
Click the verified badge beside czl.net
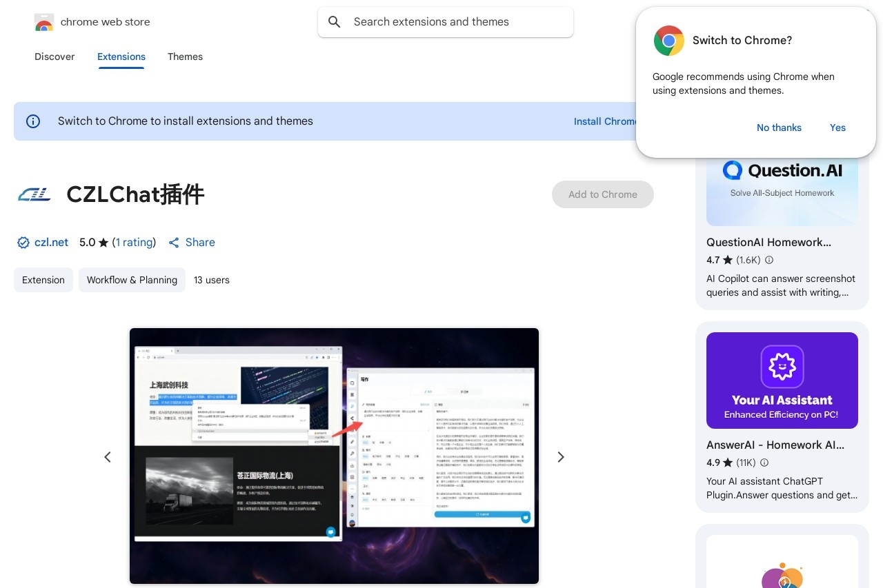pyautogui.click(x=23, y=243)
